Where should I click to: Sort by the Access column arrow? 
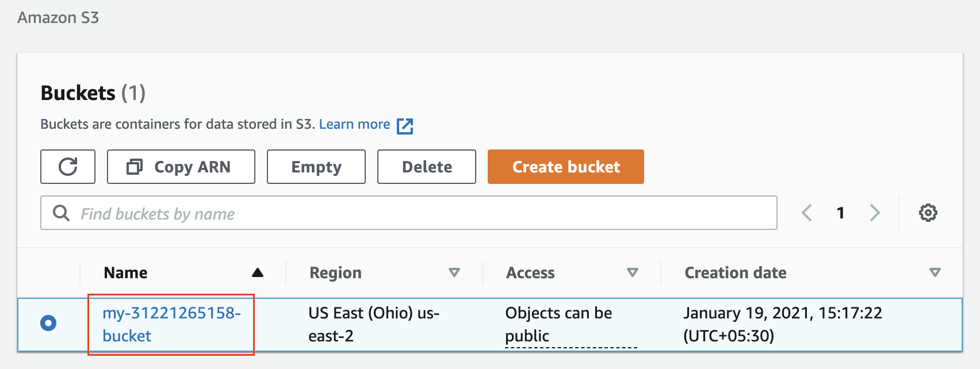pos(633,272)
